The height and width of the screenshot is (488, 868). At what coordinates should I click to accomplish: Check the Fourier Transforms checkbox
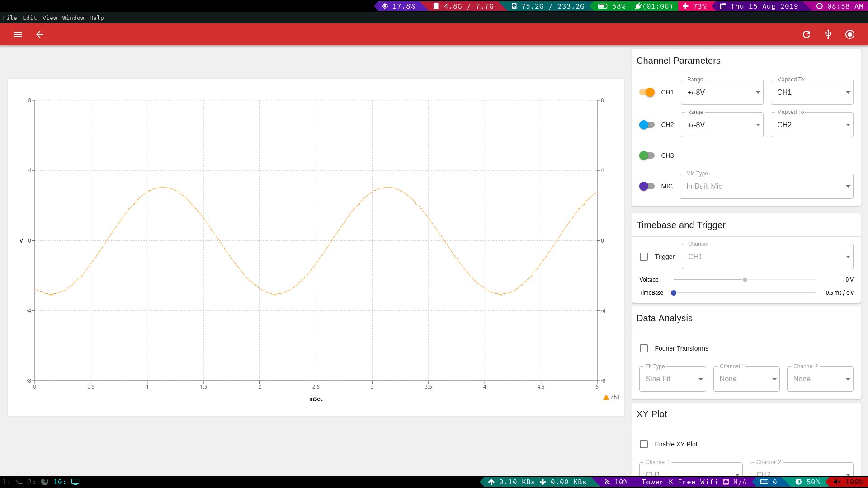tap(644, 348)
